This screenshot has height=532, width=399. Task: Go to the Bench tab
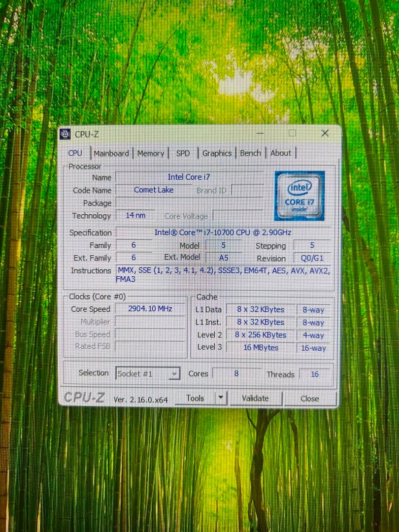point(250,153)
